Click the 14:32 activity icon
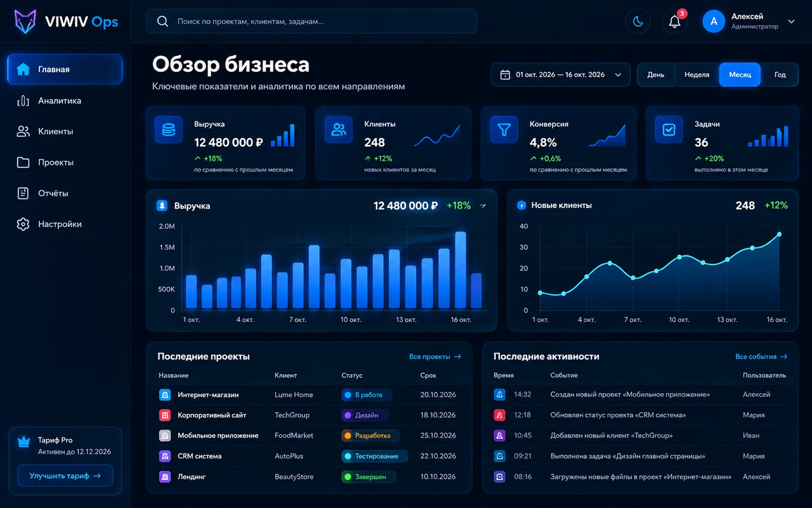Screen dimensions: 812x508 [500, 394]
